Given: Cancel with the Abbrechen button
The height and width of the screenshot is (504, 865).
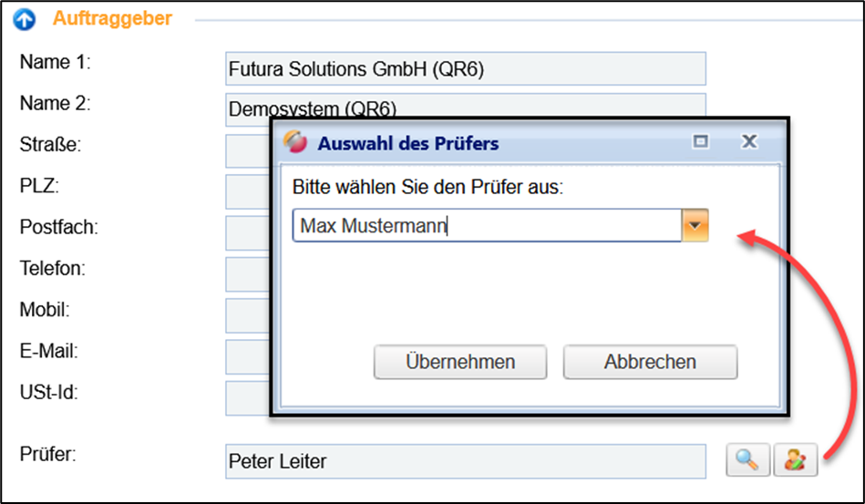Looking at the screenshot, I should coord(650,362).
